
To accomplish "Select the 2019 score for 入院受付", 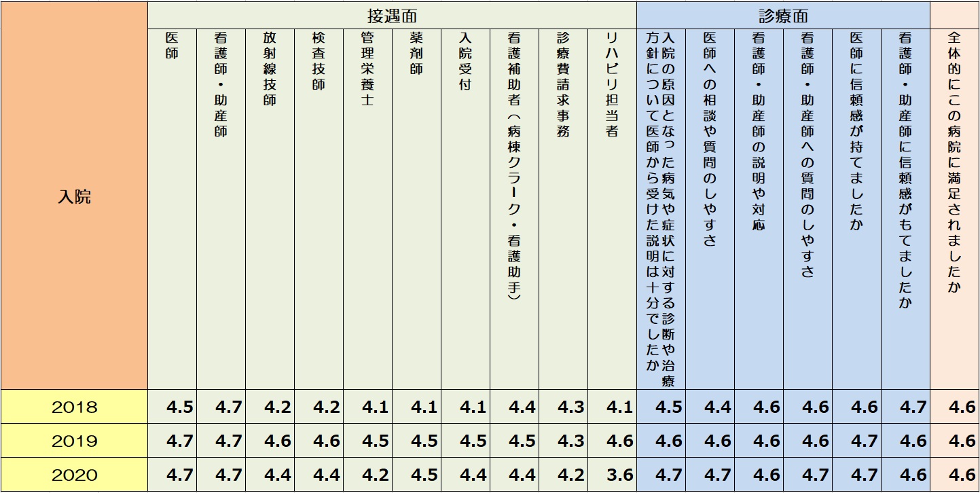I will (466, 441).
